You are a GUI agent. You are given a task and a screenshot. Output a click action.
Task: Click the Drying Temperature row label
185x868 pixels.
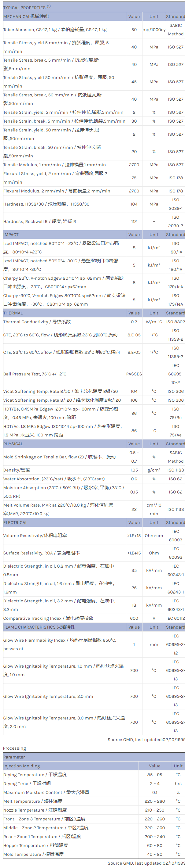(35, 775)
